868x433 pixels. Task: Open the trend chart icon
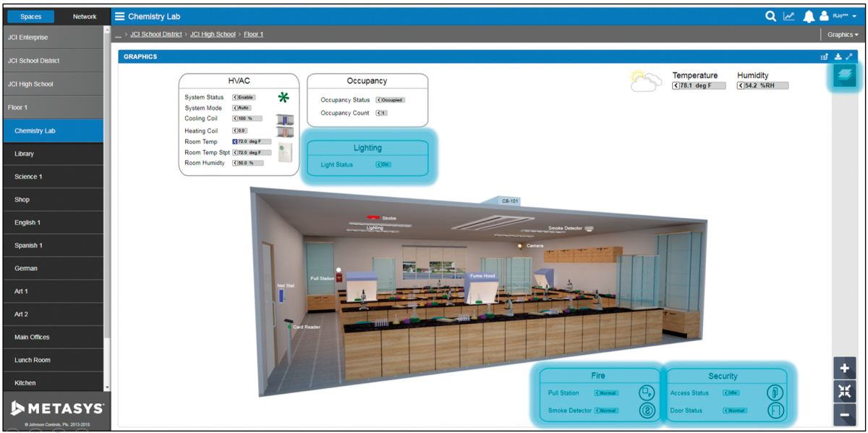[789, 16]
